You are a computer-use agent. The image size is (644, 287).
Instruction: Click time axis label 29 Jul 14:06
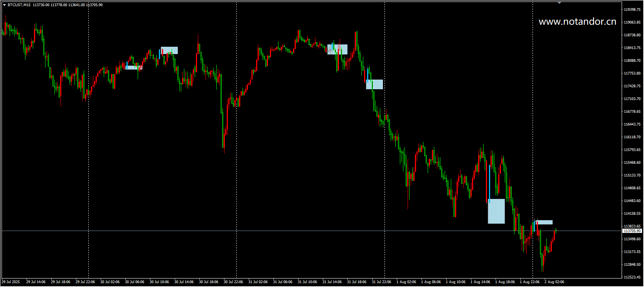coord(36,282)
